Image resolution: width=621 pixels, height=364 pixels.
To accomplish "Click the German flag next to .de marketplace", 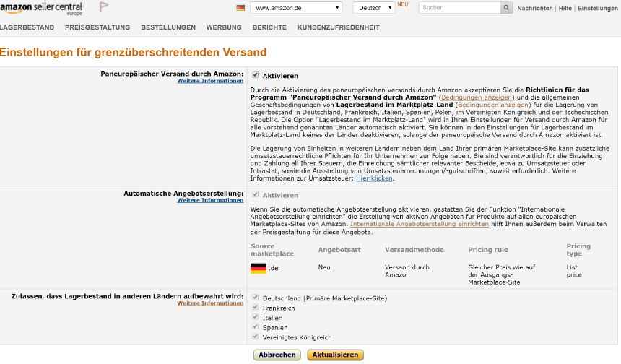I will 259,268.
